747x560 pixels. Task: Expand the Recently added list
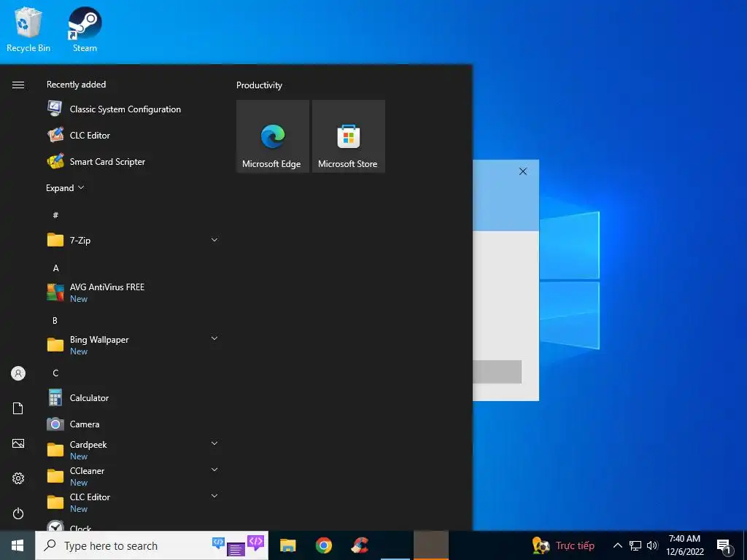coord(65,188)
